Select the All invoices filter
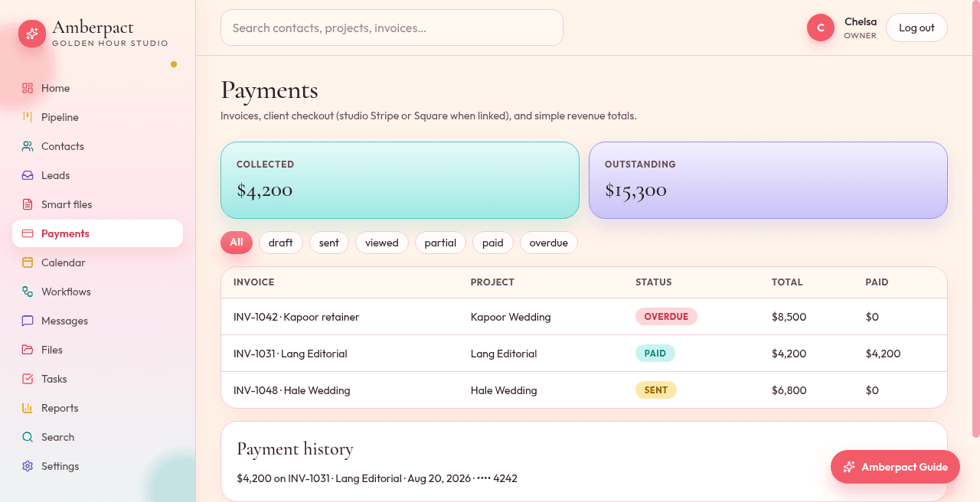Image resolution: width=980 pixels, height=502 pixels. click(237, 243)
